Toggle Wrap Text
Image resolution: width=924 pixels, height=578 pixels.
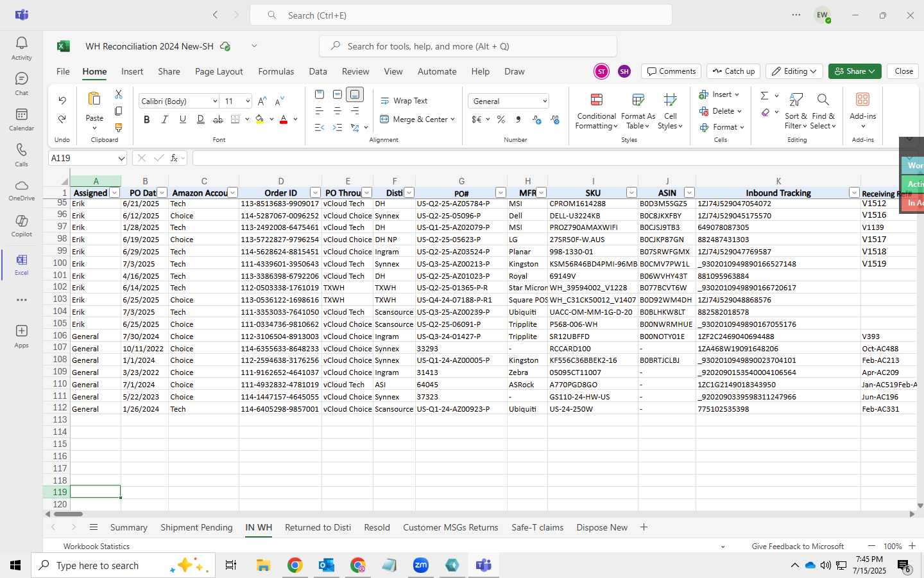point(404,101)
